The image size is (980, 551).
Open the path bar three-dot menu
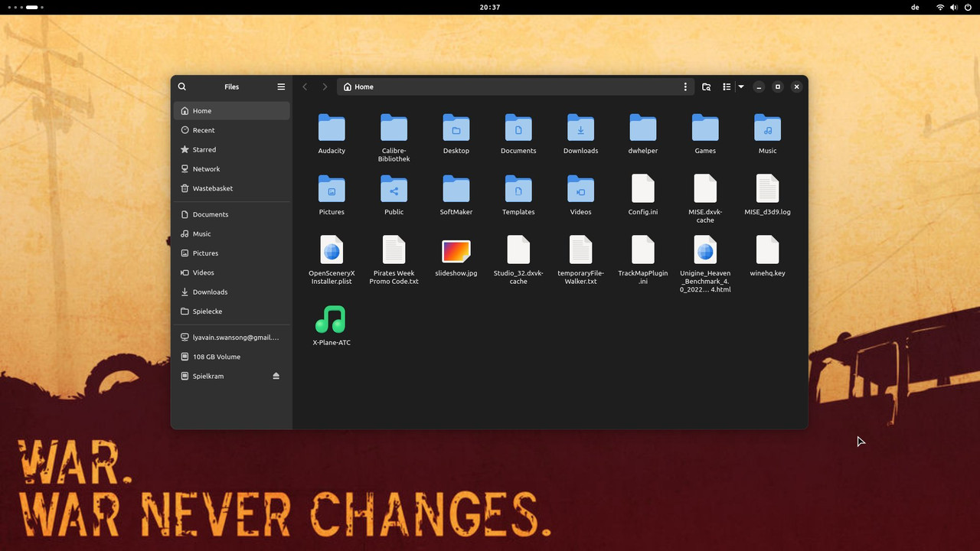685,86
